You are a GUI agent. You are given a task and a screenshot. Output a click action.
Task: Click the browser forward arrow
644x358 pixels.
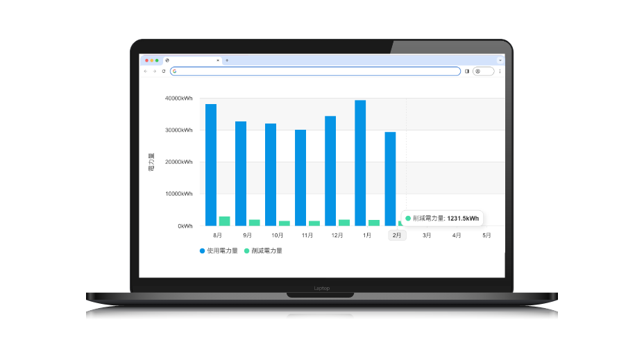click(x=154, y=71)
